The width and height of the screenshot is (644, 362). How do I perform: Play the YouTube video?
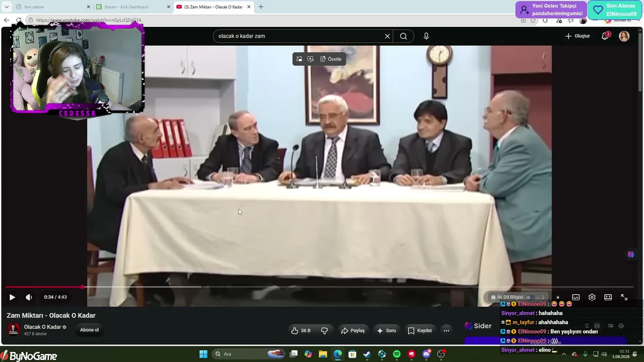[x=12, y=297]
